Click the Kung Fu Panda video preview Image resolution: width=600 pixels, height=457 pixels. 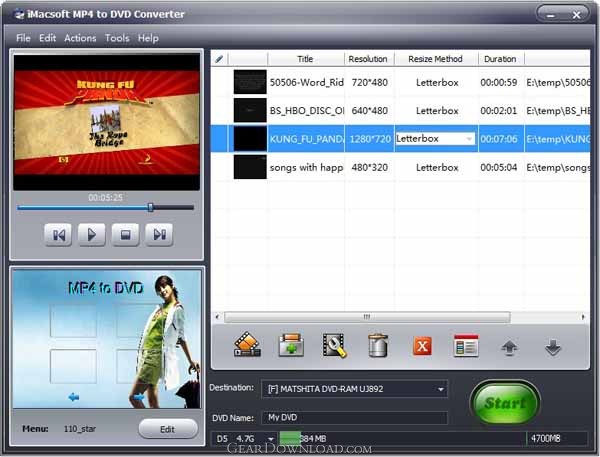[x=107, y=122]
